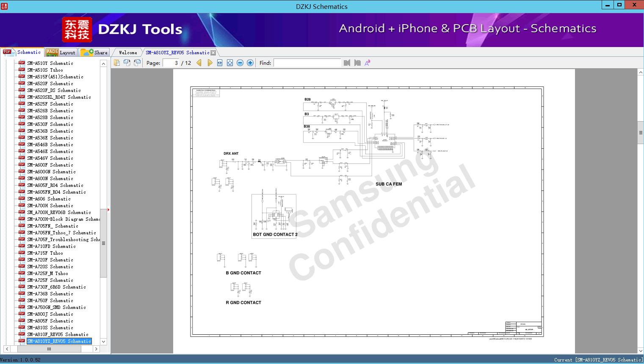Image resolution: width=644 pixels, height=364 pixels.
Task: Close the SM-A810YZ_REV05 Schematic tab
Action: tap(213, 53)
